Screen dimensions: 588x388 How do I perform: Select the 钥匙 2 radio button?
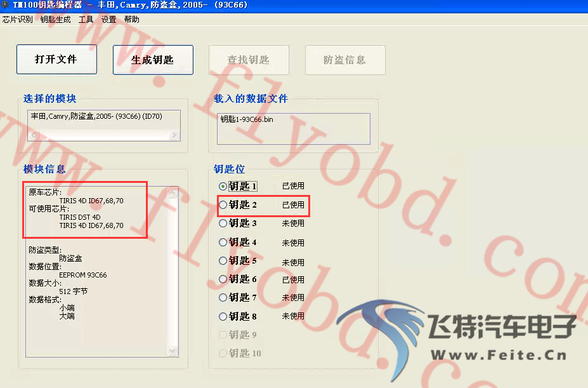pos(223,204)
